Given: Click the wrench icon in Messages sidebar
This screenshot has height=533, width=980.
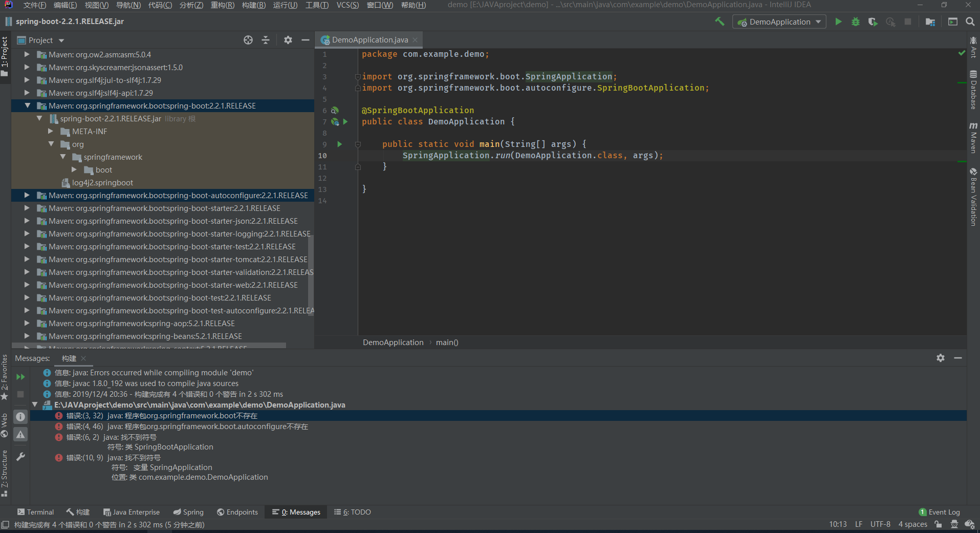Looking at the screenshot, I should pyautogui.click(x=20, y=456).
